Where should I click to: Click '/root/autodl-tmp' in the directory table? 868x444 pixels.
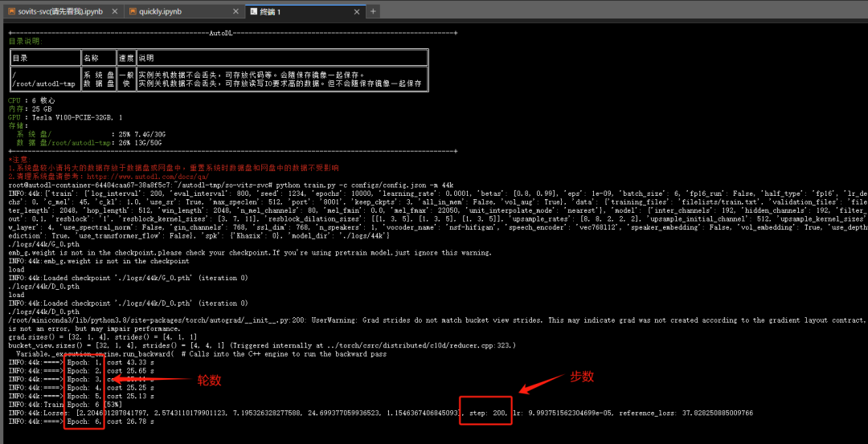[43, 84]
